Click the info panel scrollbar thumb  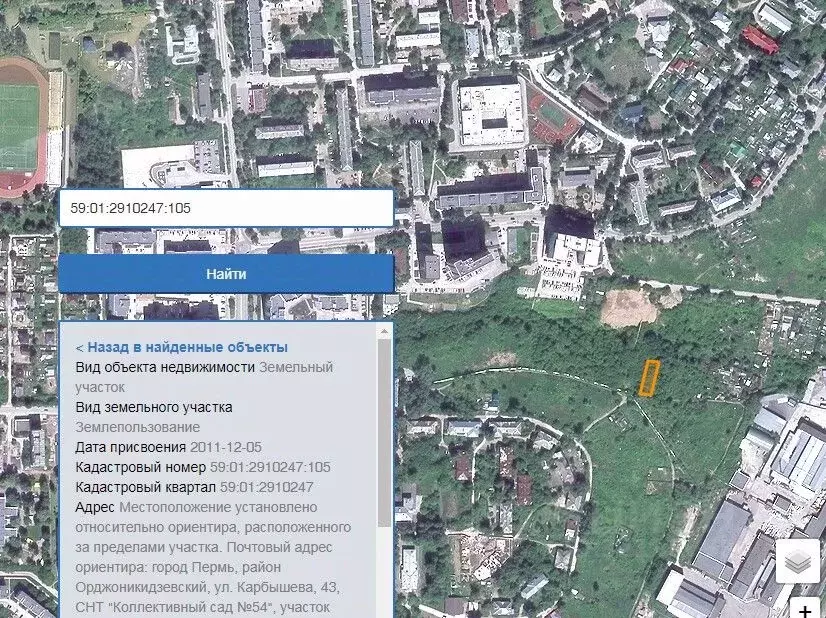[x=384, y=432]
